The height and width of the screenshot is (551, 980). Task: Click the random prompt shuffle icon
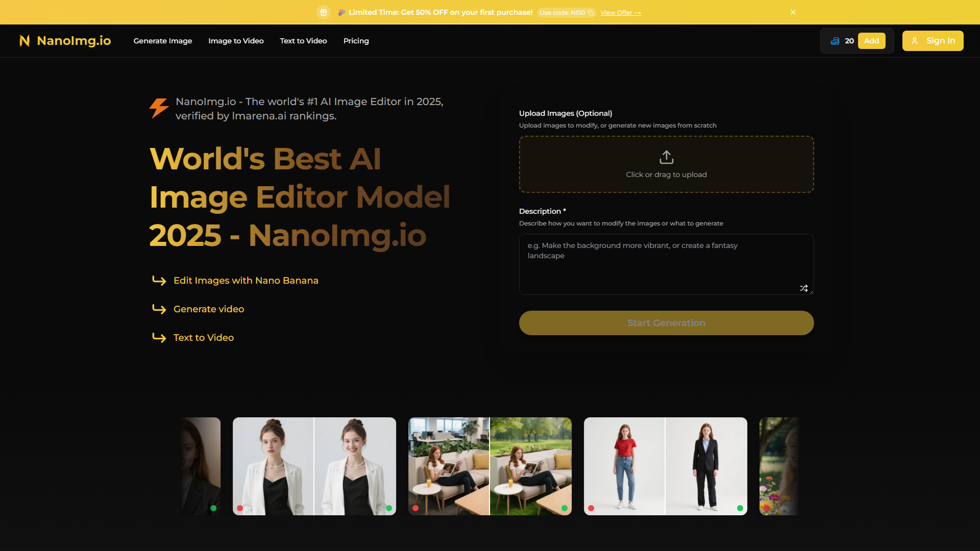804,288
